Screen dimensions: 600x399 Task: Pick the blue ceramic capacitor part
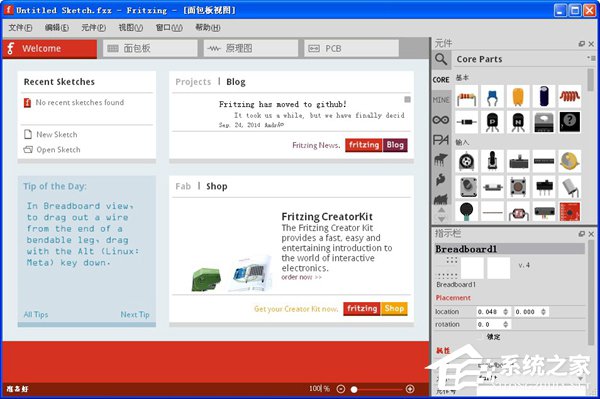coord(492,96)
